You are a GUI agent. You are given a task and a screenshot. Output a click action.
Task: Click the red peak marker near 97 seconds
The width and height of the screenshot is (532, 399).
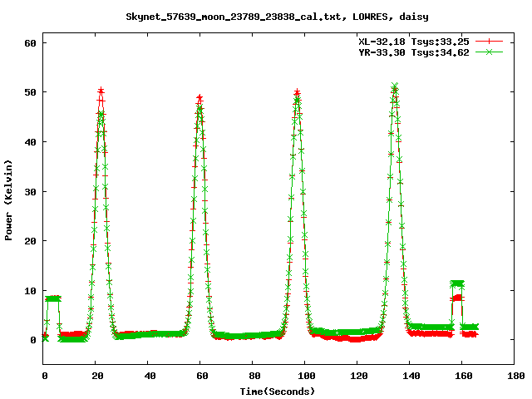pos(298,92)
